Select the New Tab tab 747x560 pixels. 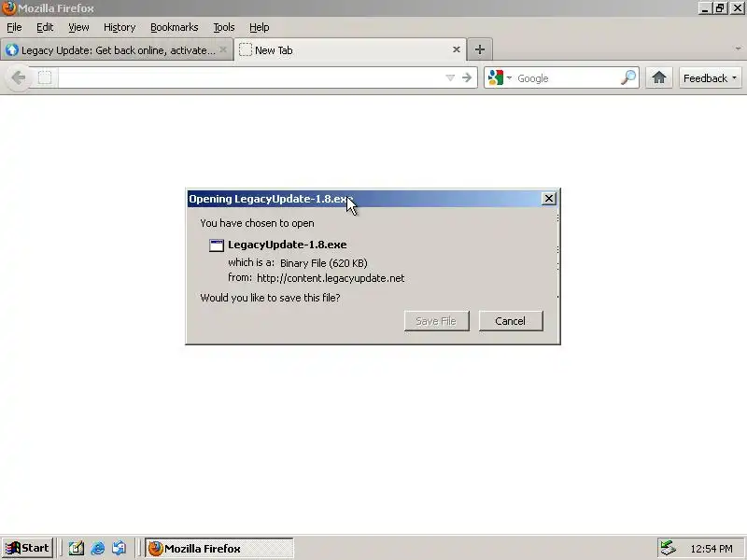350,49
